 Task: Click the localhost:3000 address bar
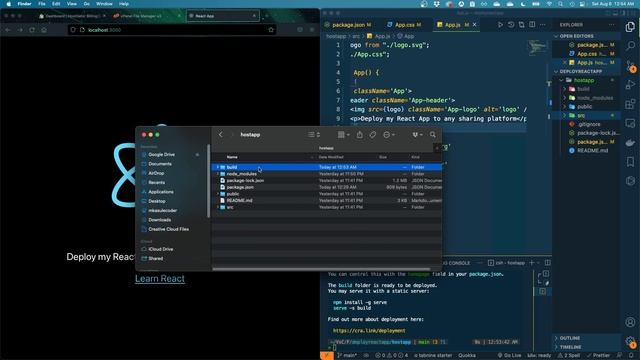click(x=171, y=30)
